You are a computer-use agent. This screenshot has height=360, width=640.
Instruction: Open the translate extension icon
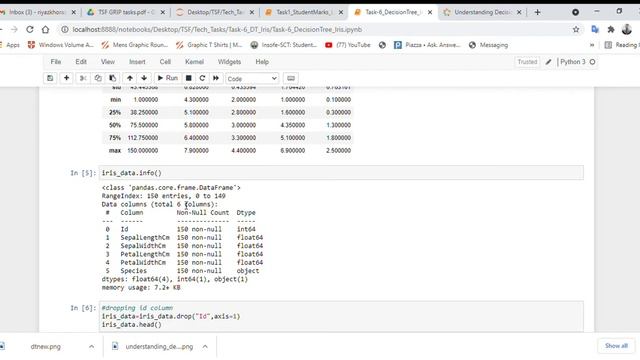pyautogui.click(x=595, y=29)
